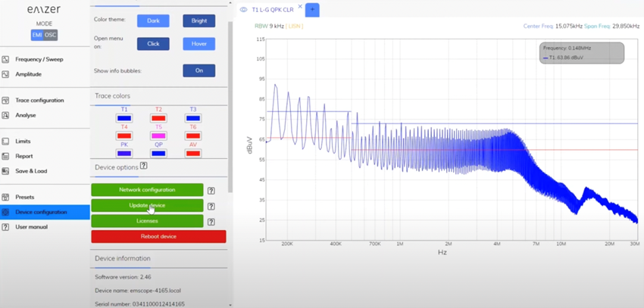The width and height of the screenshot is (644, 308).
Task: Click the red Reboot device button
Action: tap(158, 237)
